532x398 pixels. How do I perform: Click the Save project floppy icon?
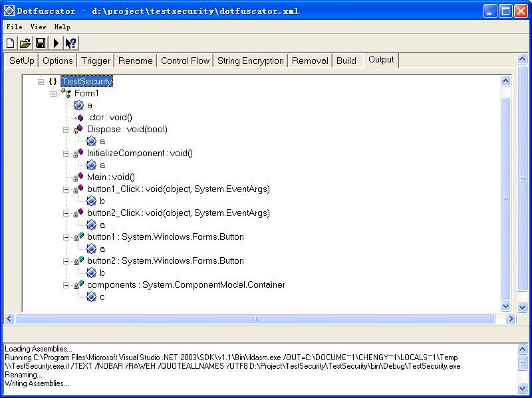[41, 43]
